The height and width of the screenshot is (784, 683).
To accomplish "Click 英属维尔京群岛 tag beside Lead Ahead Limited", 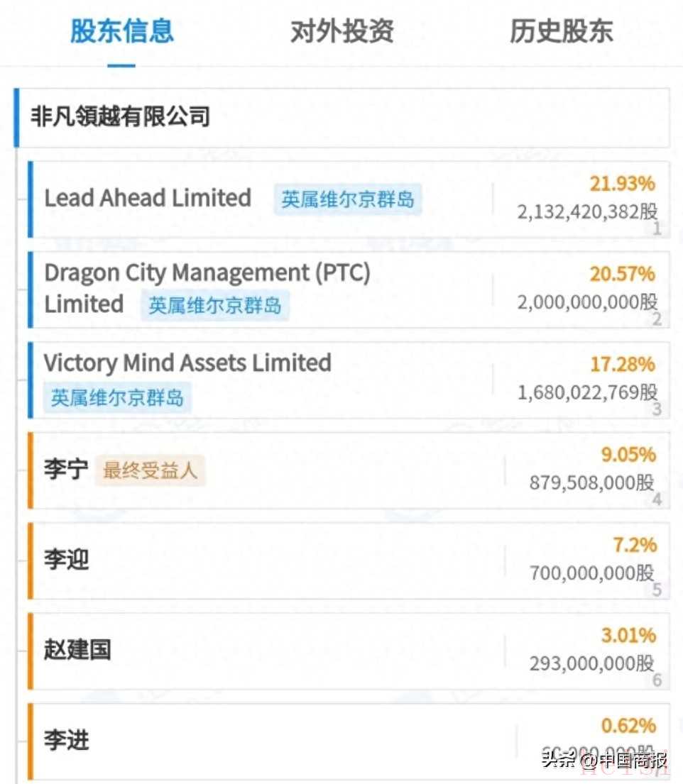I will (x=348, y=199).
